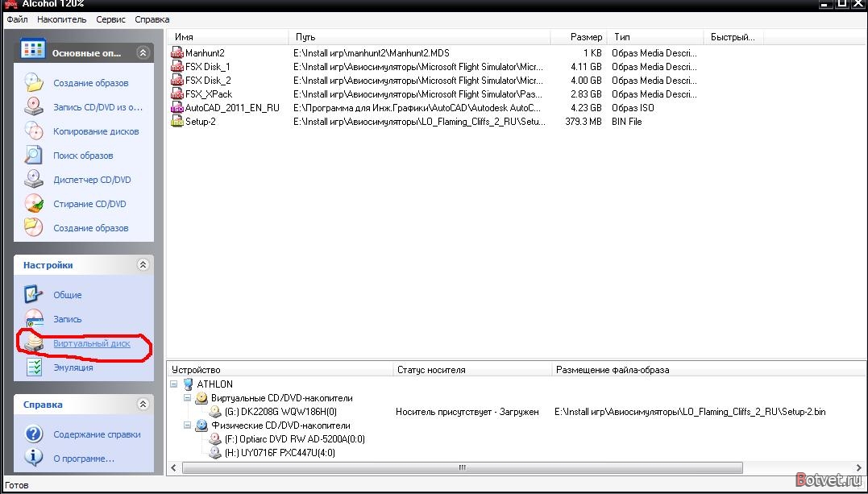
Task: Sort by the Размер column header
Action: (x=579, y=37)
